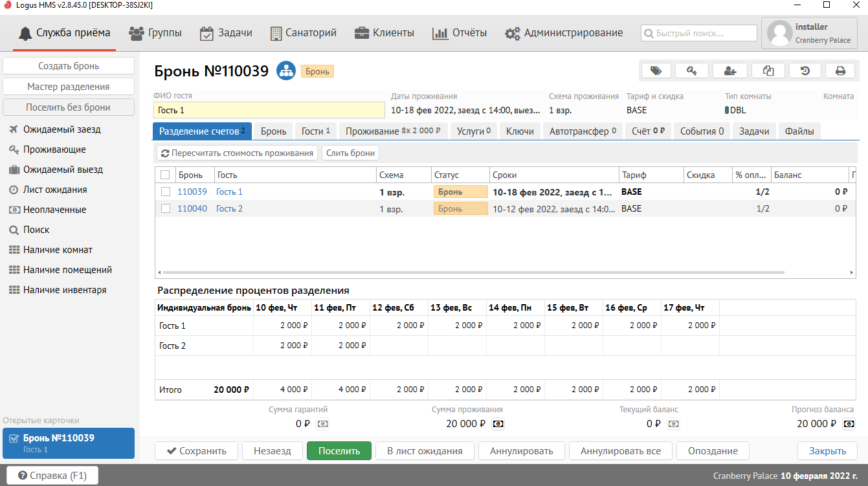
Task: Click the add guest icon button
Action: tap(730, 71)
